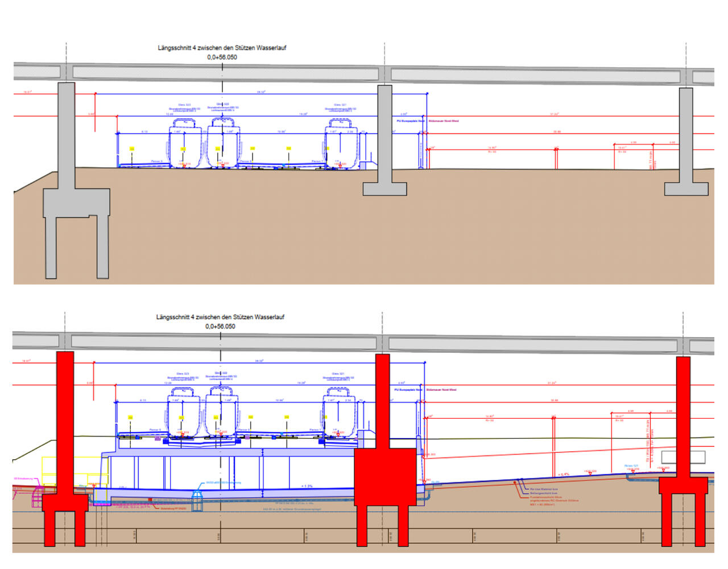Select the 'Längsschnitt 4' title above the gray-pillar drawing
The height and width of the screenshot is (569, 728).
[222, 48]
